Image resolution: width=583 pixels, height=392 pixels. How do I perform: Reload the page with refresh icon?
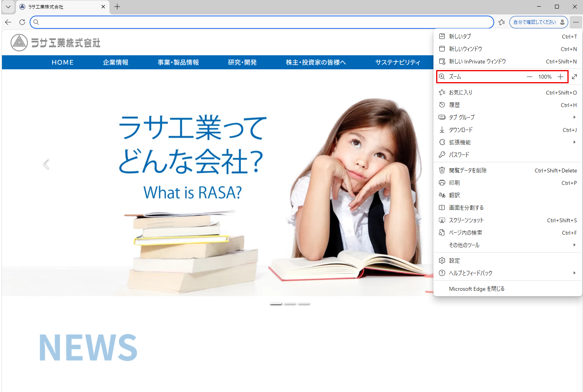[22, 22]
